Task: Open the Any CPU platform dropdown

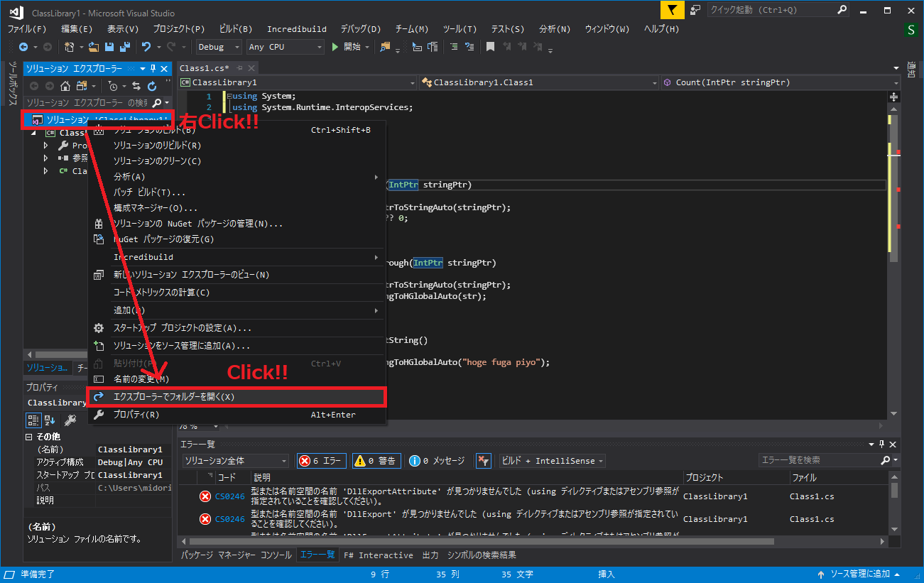Action: (286, 47)
